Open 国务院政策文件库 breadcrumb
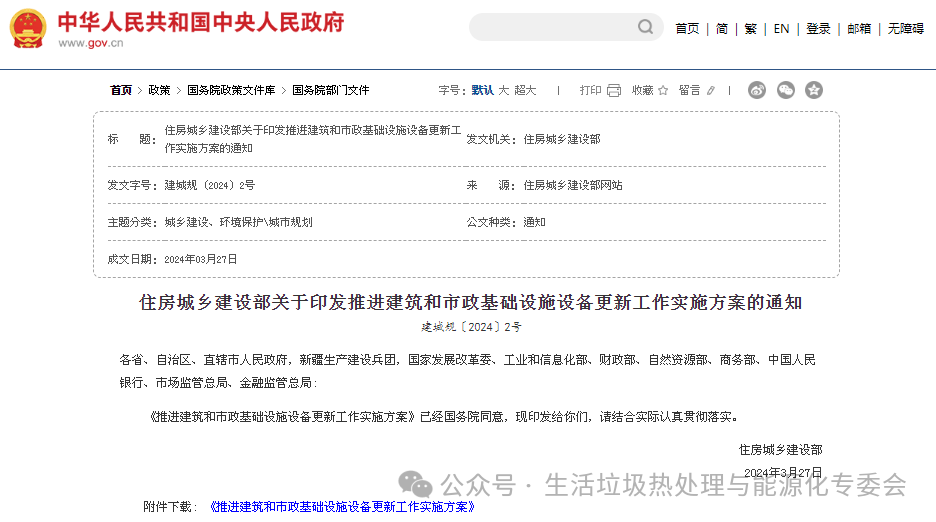This screenshot has height=522, width=936. (231, 90)
